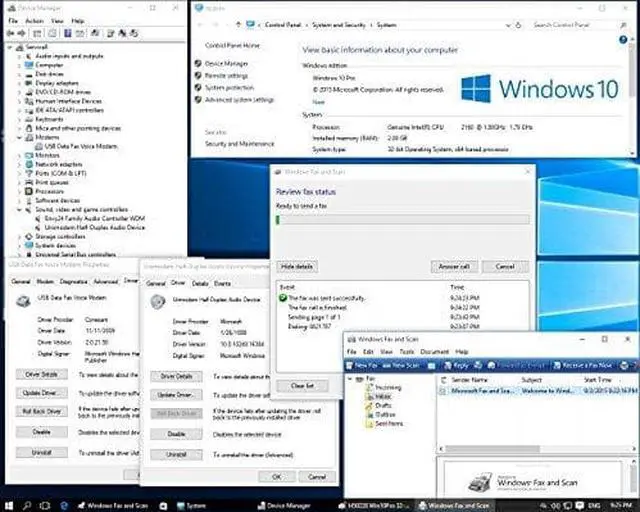Click Reply in Fax and Scan toolbar
The image size is (640, 512).
(456, 365)
